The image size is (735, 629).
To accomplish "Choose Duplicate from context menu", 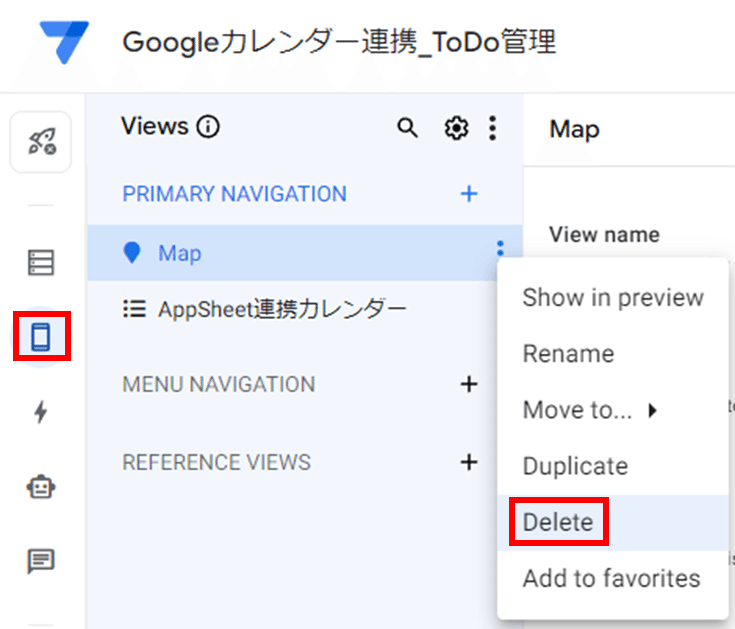I will click(613, 466).
